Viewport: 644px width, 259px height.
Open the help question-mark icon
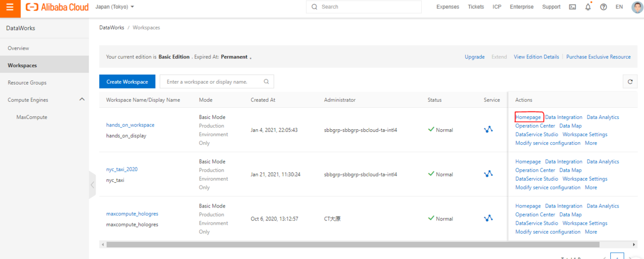604,7
